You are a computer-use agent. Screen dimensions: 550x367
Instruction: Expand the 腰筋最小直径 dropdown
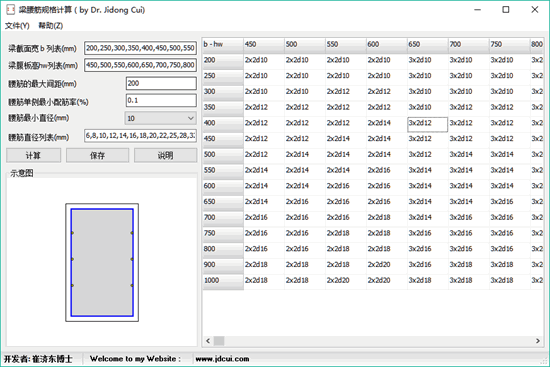point(160,119)
